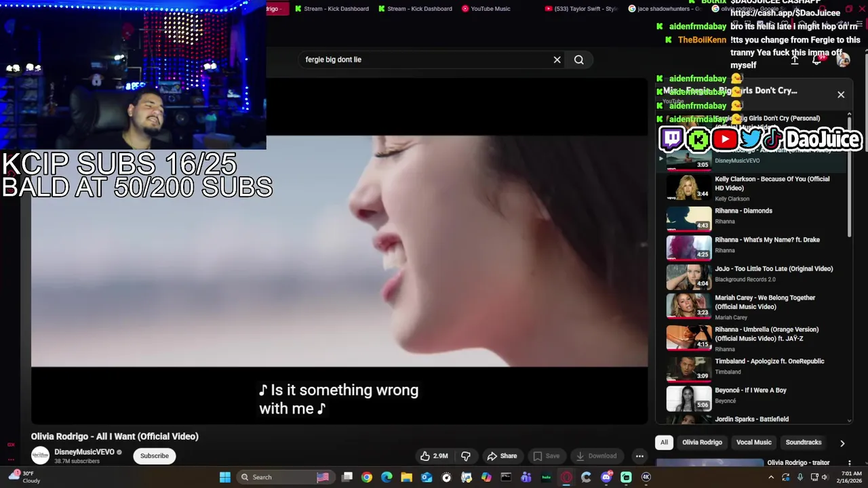
Task: Subscribe to DisneyMusicVEVO
Action: pyautogui.click(x=155, y=455)
